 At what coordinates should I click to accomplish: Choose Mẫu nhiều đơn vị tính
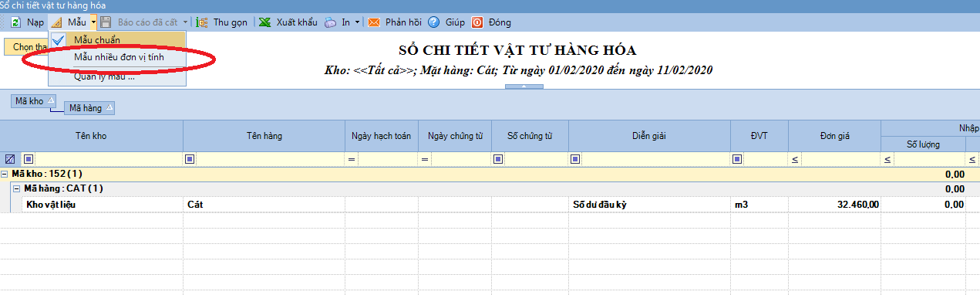119,58
